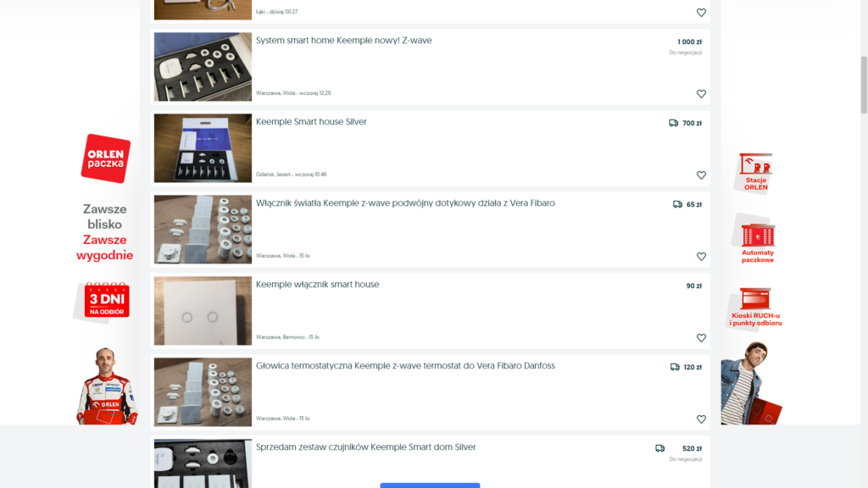Image resolution: width=868 pixels, height=488 pixels.
Task: Toggle heart on Keemple Smart house Silver
Action: pyautogui.click(x=701, y=175)
